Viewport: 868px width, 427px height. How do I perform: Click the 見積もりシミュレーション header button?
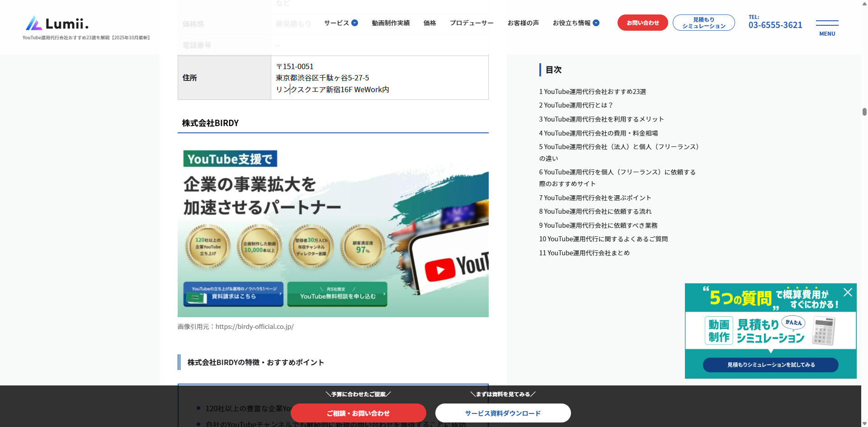tap(703, 23)
